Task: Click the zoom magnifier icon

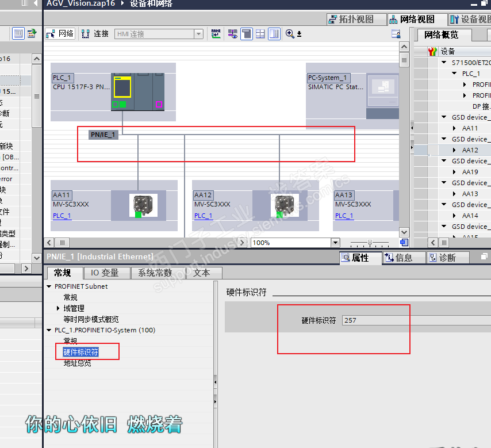Action: pyautogui.click(x=290, y=33)
